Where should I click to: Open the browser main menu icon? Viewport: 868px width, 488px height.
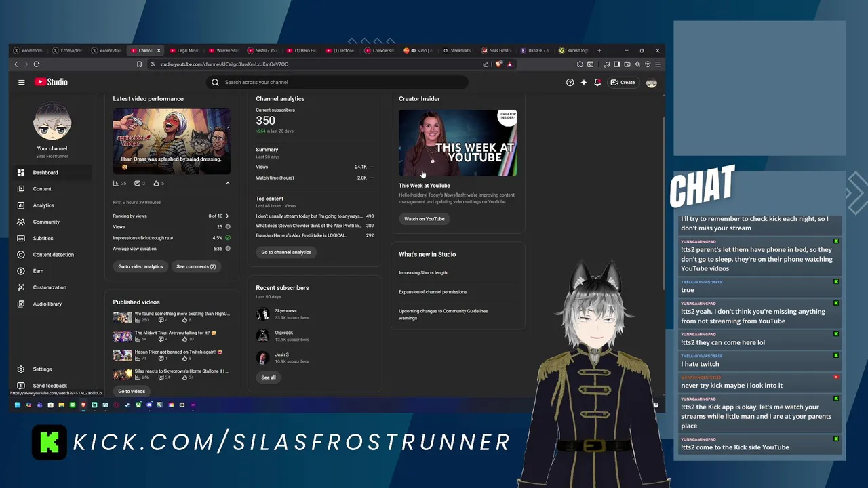pos(658,64)
